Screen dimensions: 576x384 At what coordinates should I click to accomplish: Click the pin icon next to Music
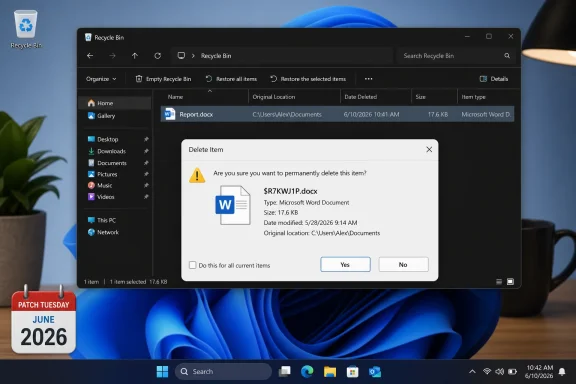(x=146, y=186)
